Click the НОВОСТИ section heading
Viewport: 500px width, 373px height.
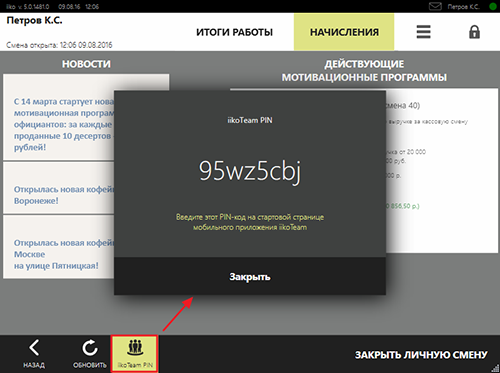click(86, 64)
